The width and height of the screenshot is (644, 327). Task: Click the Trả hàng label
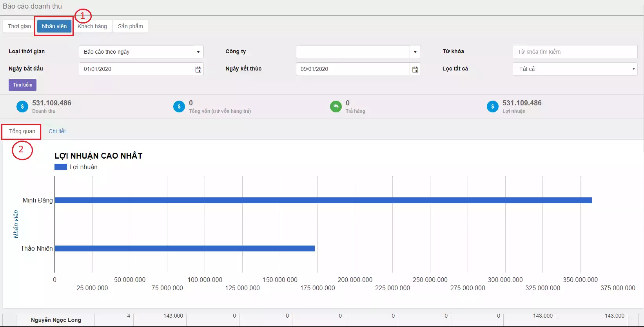(356, 111)
